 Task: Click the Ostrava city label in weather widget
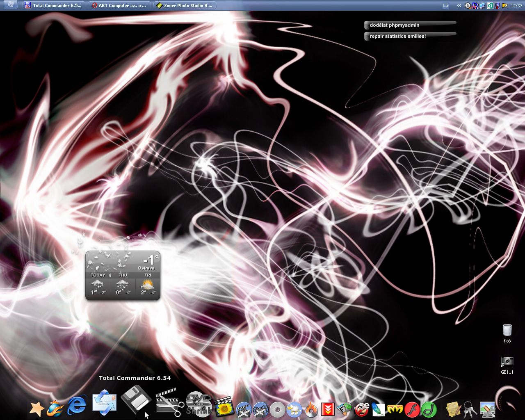click(146, 268)
